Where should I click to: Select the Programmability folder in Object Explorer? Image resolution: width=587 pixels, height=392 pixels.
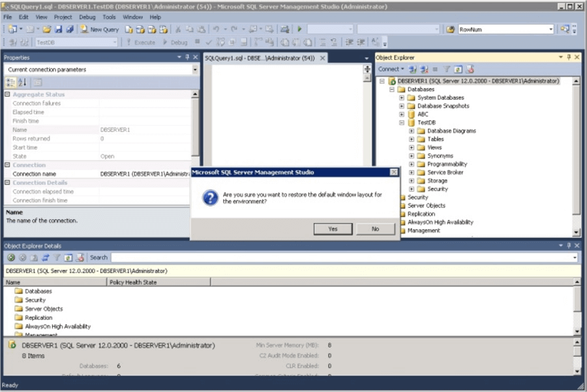click(x=447, y=164)
